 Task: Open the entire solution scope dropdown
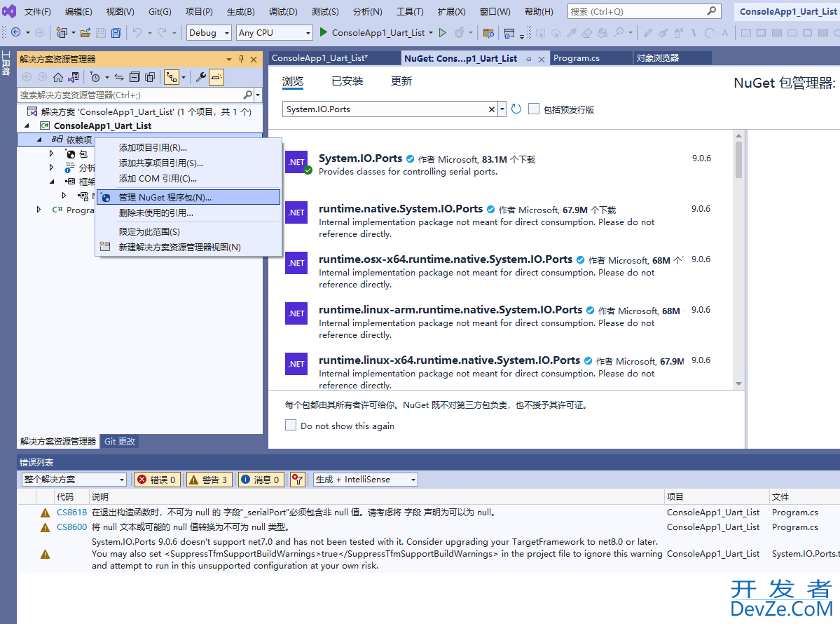click(x=74, y=480)
